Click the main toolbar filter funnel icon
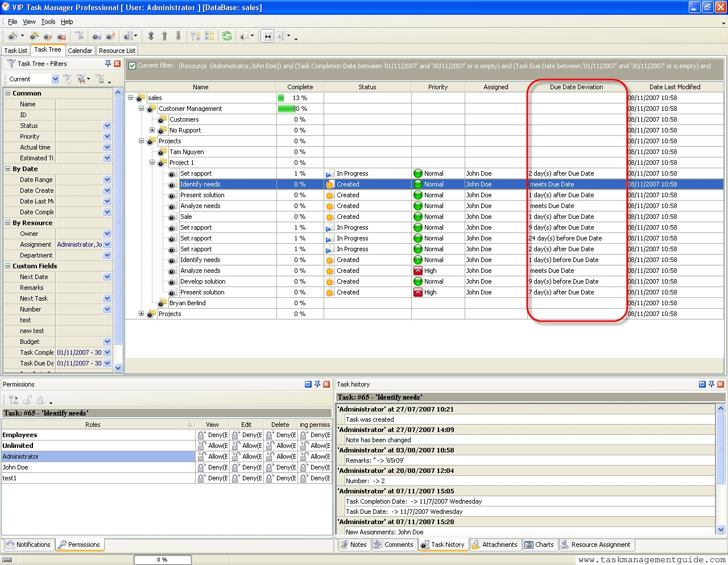728x565 pixels. pos(80,36)
